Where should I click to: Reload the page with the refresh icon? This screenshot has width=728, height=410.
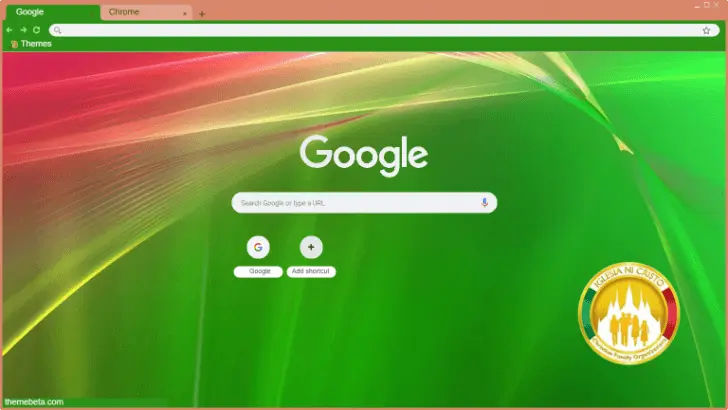[x=37, y=30]
